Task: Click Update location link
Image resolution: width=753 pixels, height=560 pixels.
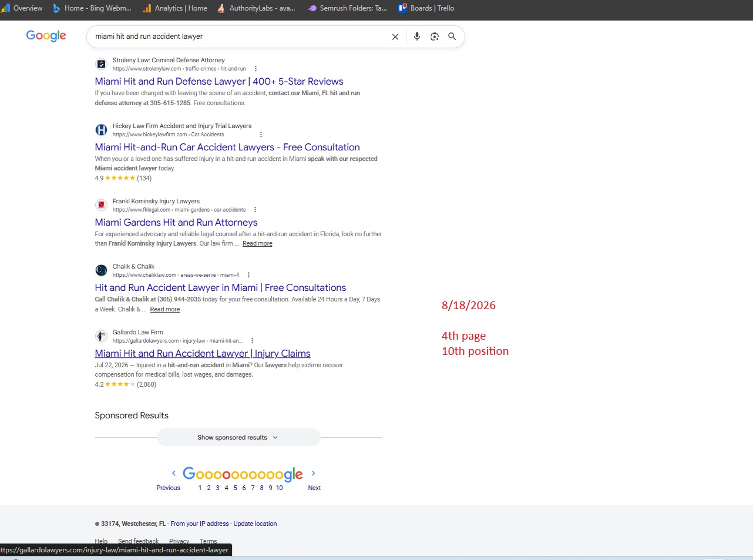Action: (x=255, y=524)
